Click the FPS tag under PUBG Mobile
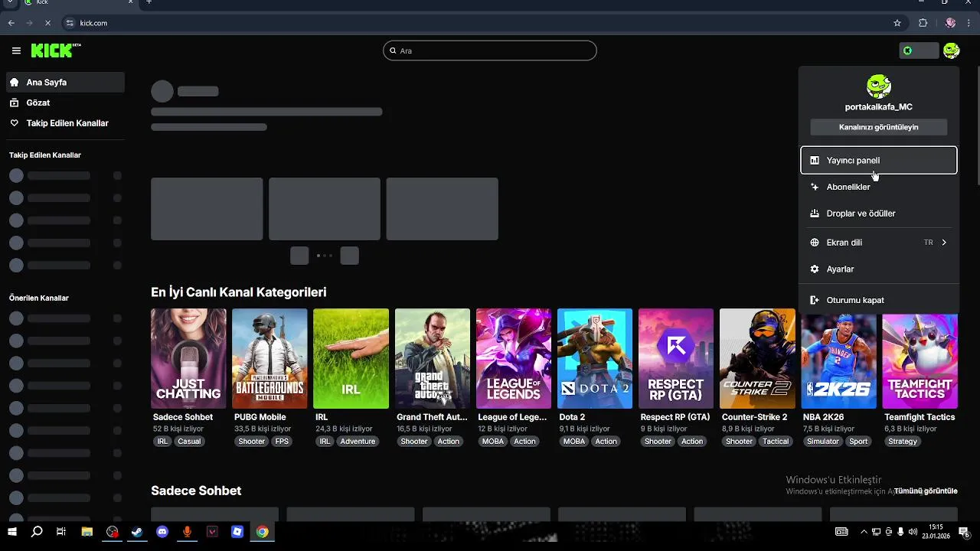The width and height of the screenshot is (980, 551). pyautogui.click(x=282, y=442)
